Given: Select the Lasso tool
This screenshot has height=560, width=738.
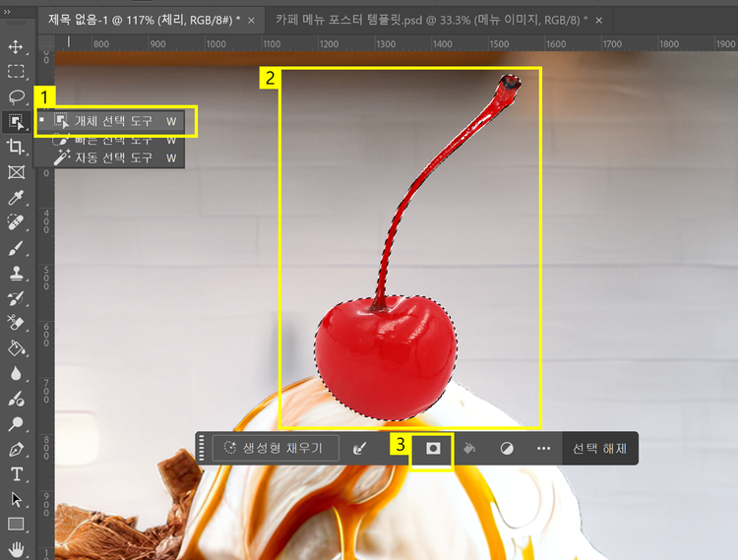Looking at the screenshot, I should (17, 96).
